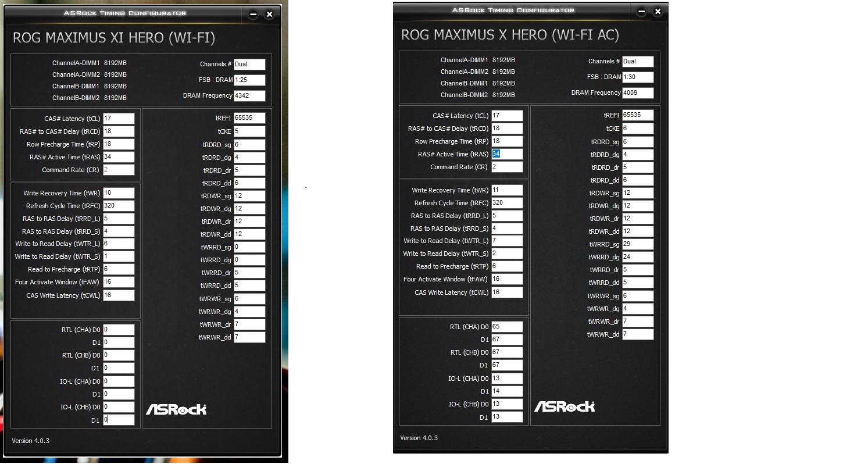Viewport: 868px width, 464px height.
Task: Select tCKE field in XI HERO window
Action: click(249, 131)
